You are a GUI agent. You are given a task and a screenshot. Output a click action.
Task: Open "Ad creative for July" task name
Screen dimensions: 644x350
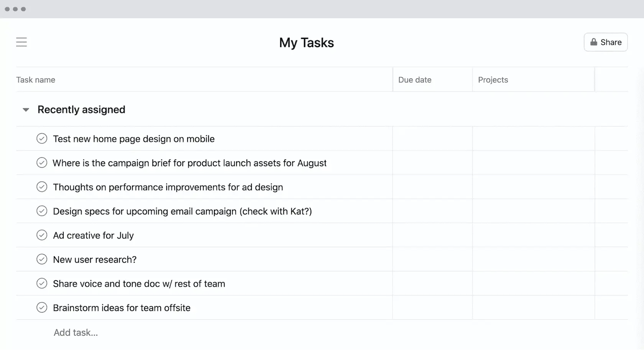click(94, 235)
